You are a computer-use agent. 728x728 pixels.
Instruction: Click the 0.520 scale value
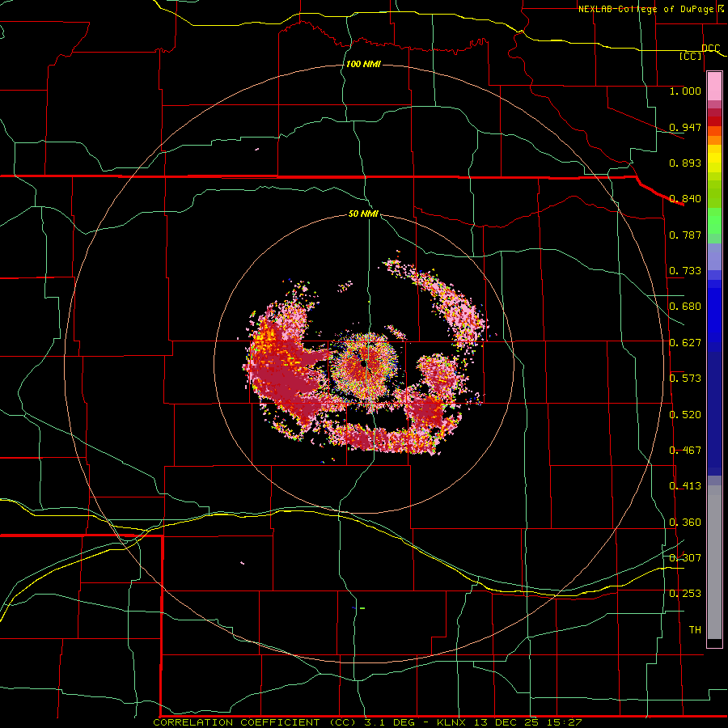[x=685, y=415]
